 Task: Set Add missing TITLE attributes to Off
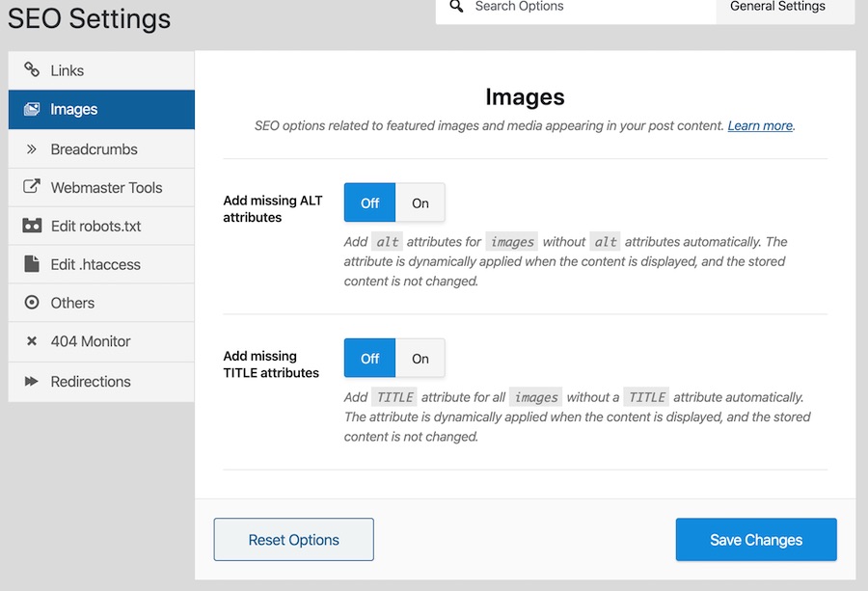click(369, 359)
